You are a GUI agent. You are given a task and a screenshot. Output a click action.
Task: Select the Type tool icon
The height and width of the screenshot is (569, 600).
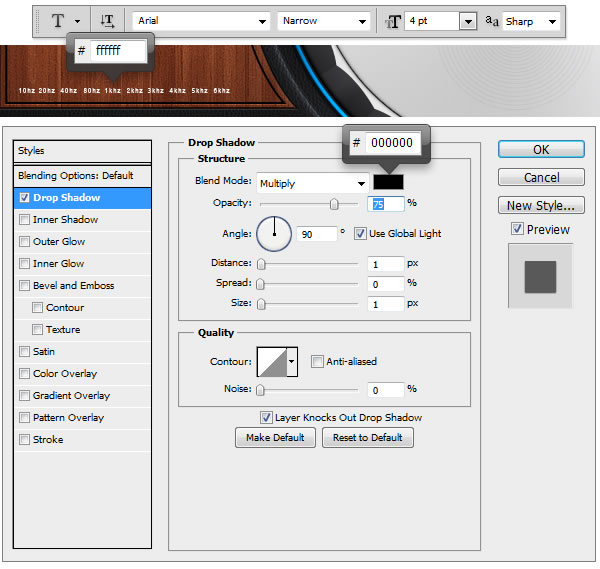click(58, 21)
